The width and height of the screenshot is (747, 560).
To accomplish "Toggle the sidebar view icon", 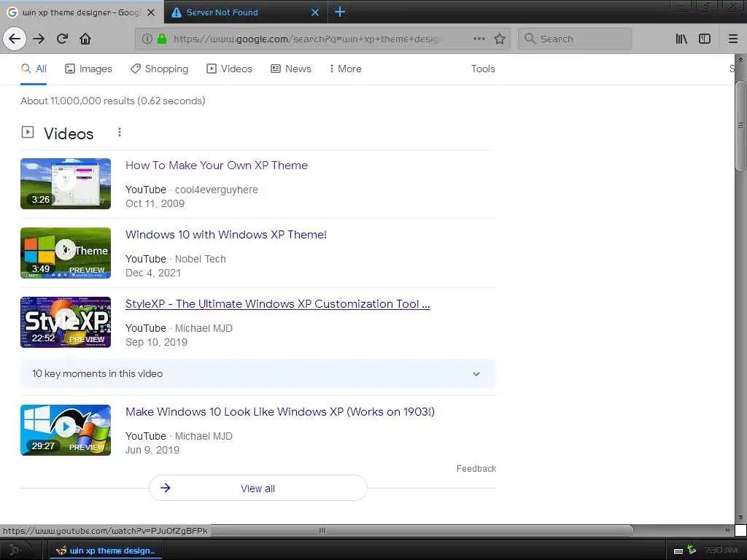I will point(705,39).
